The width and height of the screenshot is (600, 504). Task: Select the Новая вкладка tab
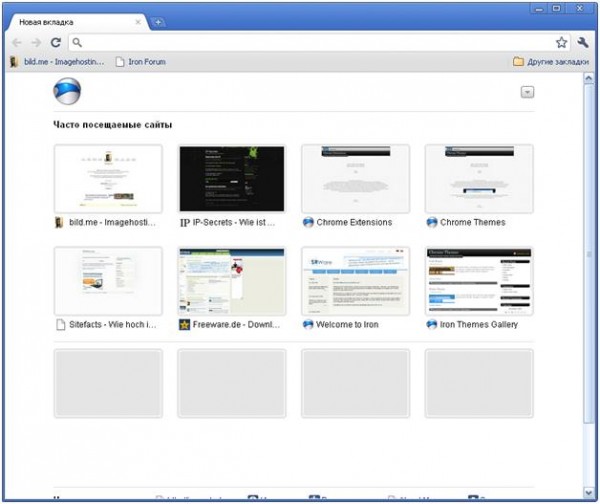pyautogui.click(x=77, y=22)
